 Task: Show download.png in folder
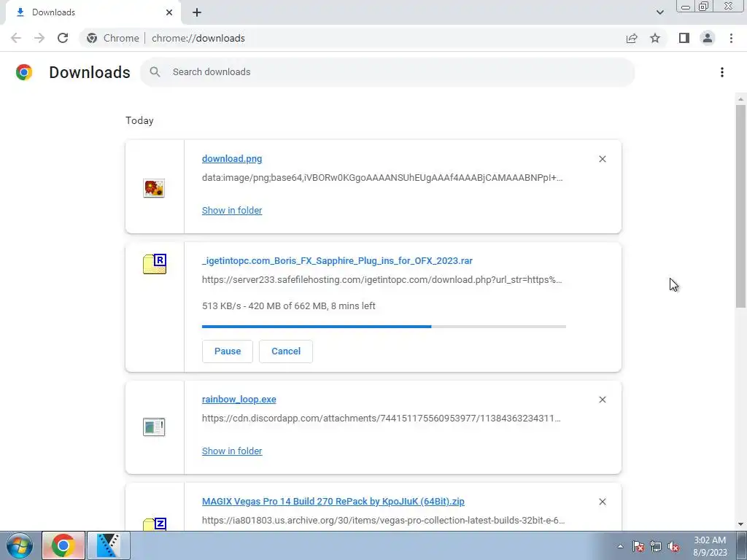click(x=232, y=211)
